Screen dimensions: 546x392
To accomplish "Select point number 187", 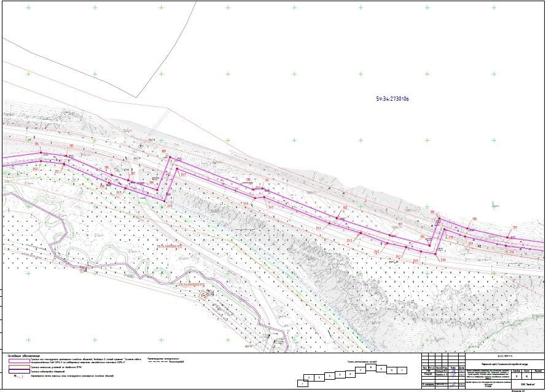I will point(133,173).
